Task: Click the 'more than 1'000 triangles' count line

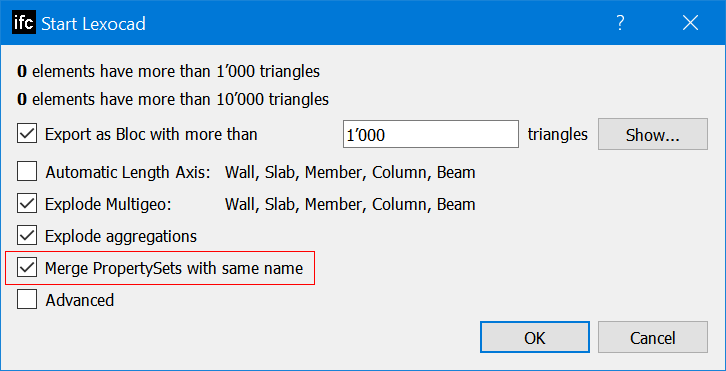Action: click(x=169, y=72)
